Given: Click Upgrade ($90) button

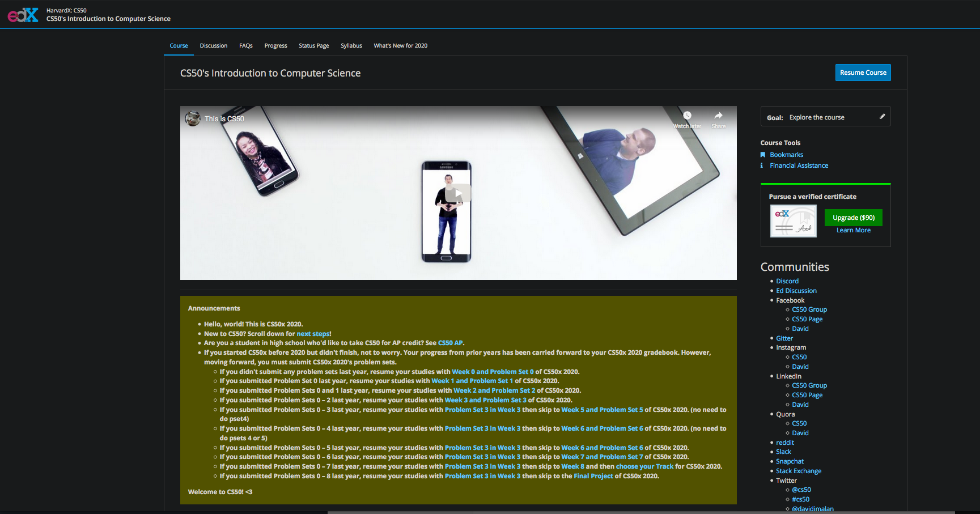Looking at the screenshot, I should pyautogui.click(x=854, y=218).
